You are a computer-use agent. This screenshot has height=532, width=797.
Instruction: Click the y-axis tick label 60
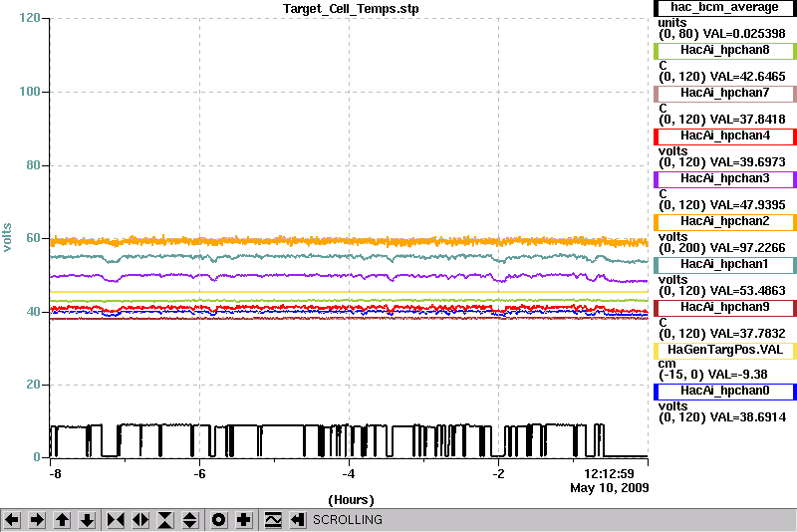click(33, 238)
